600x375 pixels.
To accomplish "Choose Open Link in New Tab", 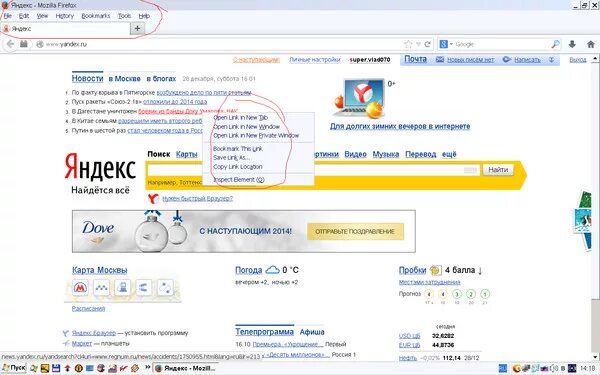I will [x=258, y=117].
